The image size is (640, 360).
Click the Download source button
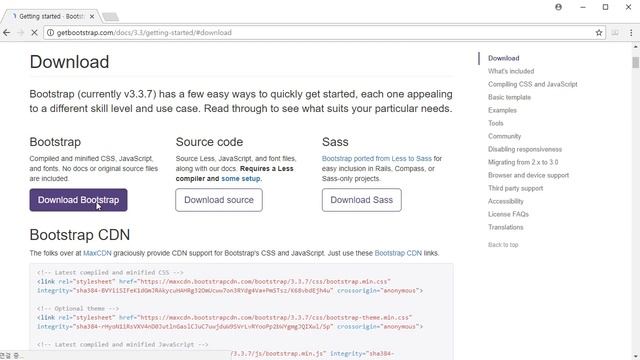click(x=219, y=200)
